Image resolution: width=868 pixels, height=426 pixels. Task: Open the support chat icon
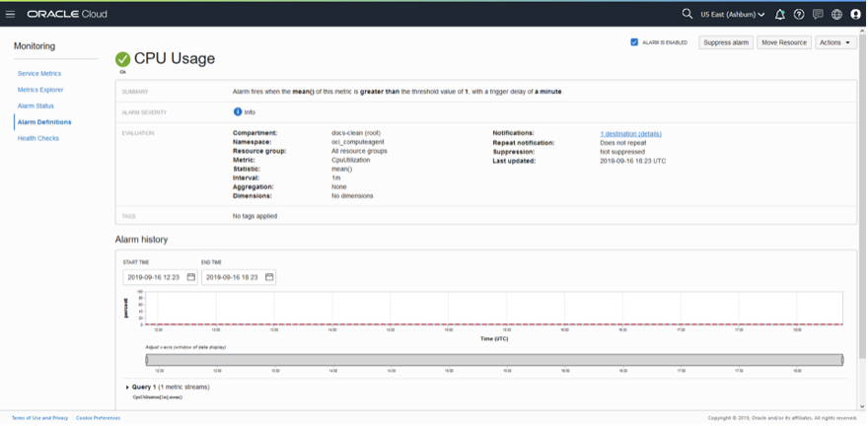coord(818,15)
